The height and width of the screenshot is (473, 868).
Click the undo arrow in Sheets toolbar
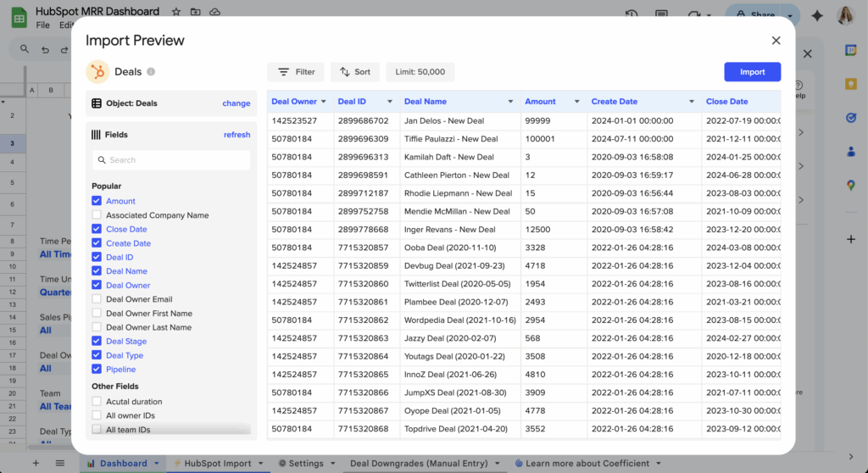coord(45,50)
